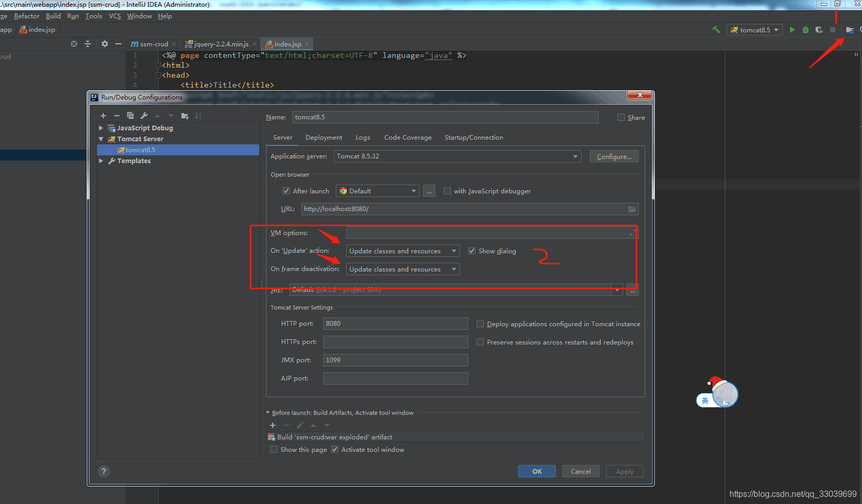Click HTTP port field 8080
The image size is (862, 504).
click(396, 324)
